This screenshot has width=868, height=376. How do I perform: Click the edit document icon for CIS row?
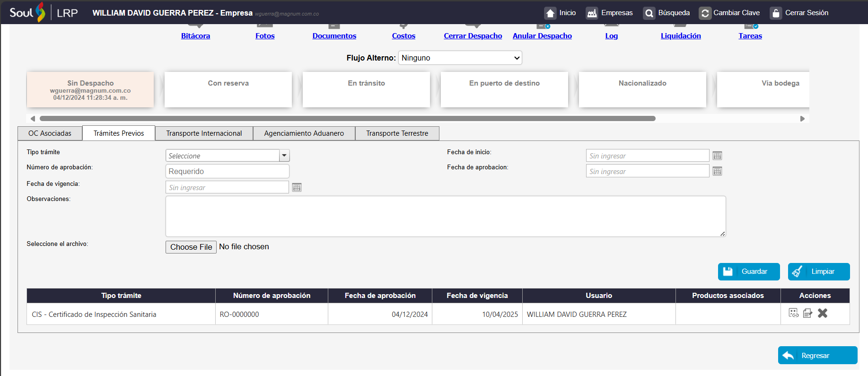[x=807, y=313]
